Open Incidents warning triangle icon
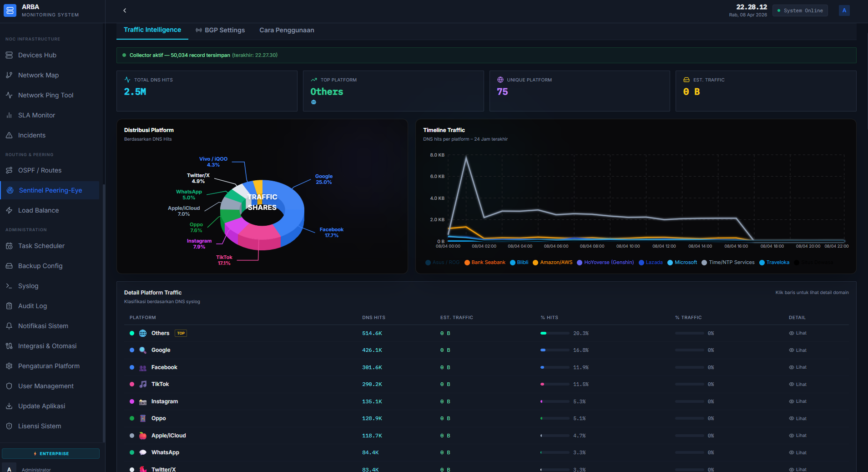The height and width of the screenshot is (472, 868). [x=9, y=135]
